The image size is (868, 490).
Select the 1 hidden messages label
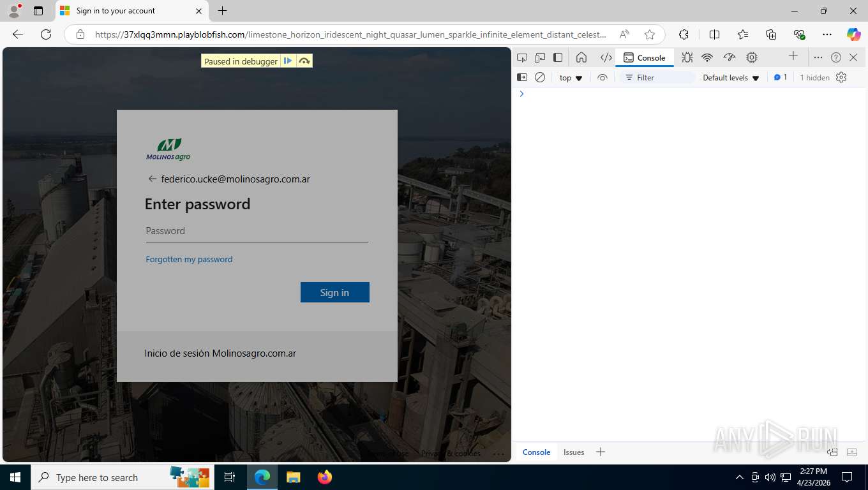(x=815, y=77)
